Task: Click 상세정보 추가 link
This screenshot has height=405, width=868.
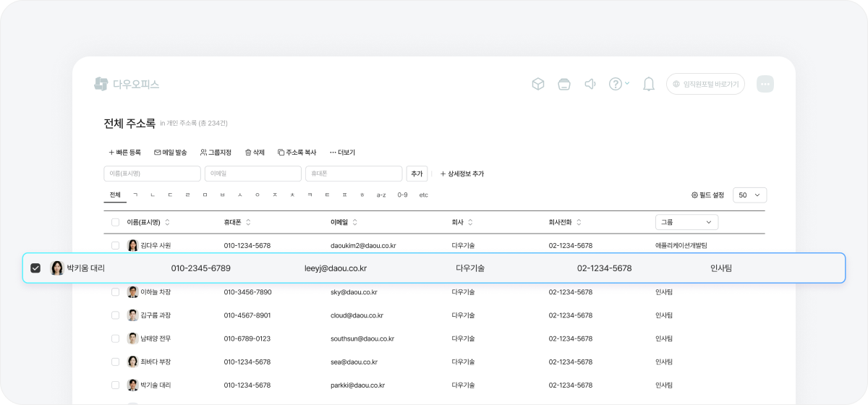Action: (462, 174)
